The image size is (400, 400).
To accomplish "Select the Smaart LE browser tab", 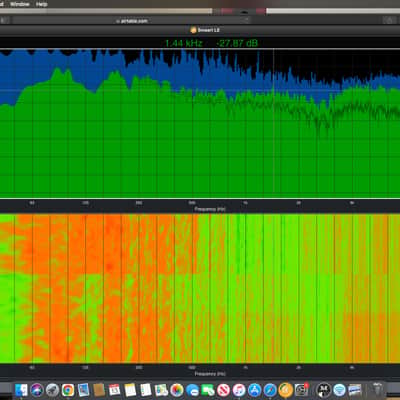I will 205,30.
